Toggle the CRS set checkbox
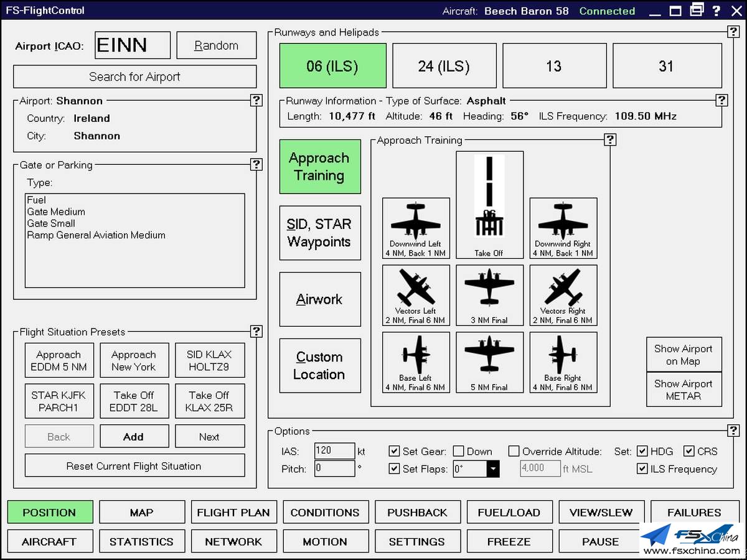The height and width of the screenshot is (560, 747). click(689, 452)
